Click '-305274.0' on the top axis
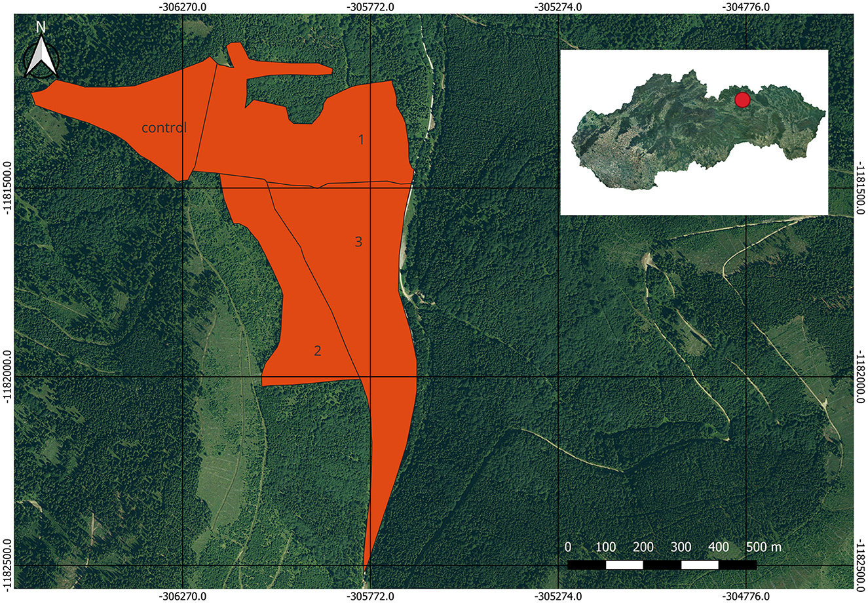Image resolution: width=868 pixels, height=603 pixels. (x=558, y=7)
